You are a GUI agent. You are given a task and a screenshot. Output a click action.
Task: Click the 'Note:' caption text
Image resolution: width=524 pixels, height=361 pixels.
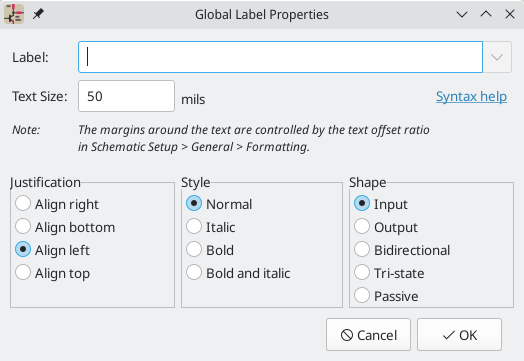[26, 130]
